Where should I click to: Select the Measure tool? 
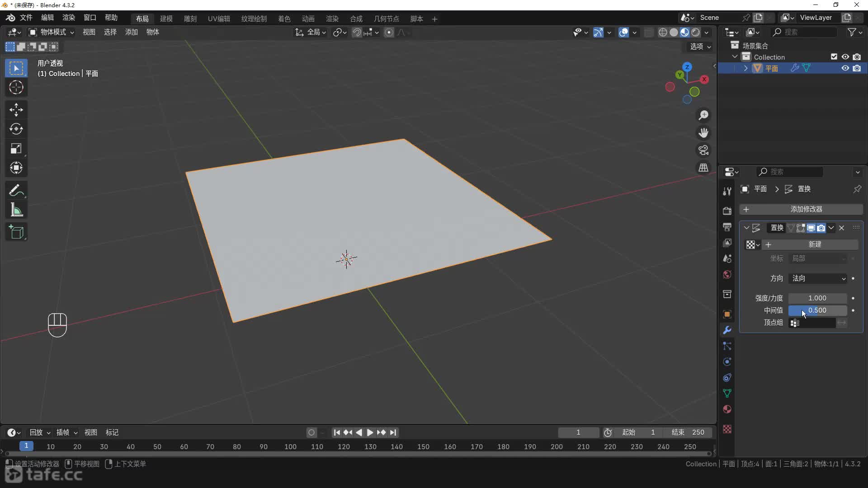coord(16,210)
